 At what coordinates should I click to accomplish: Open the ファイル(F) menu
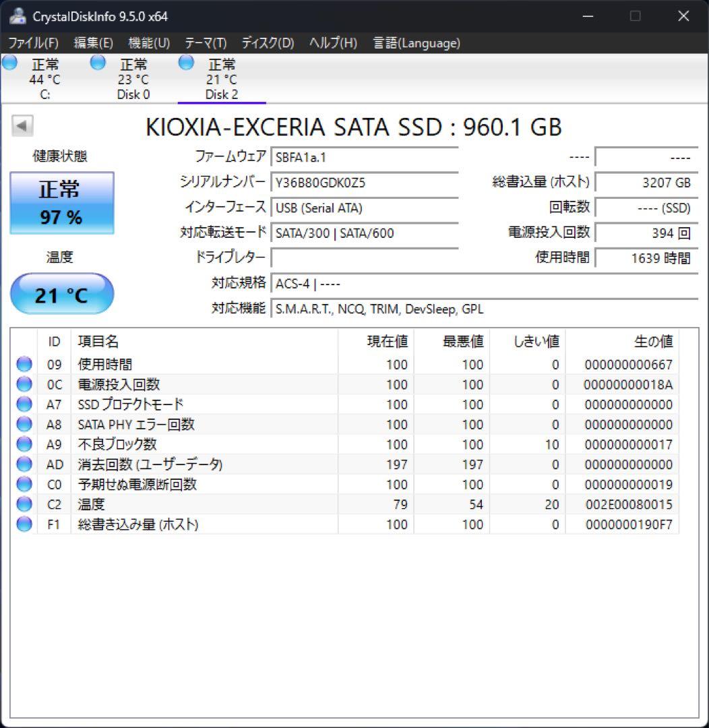[x=34, y=43]
